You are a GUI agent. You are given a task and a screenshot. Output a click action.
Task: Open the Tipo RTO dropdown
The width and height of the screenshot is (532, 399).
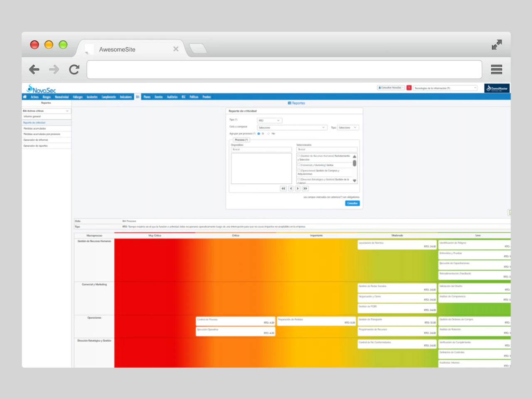pyautogui.click(x=269, y=121)
